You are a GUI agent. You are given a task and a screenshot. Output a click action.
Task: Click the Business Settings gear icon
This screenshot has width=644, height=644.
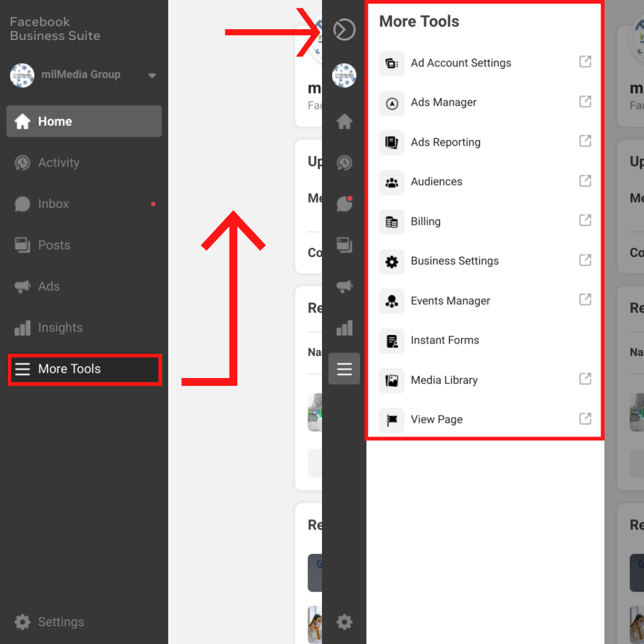pos(391,262)
